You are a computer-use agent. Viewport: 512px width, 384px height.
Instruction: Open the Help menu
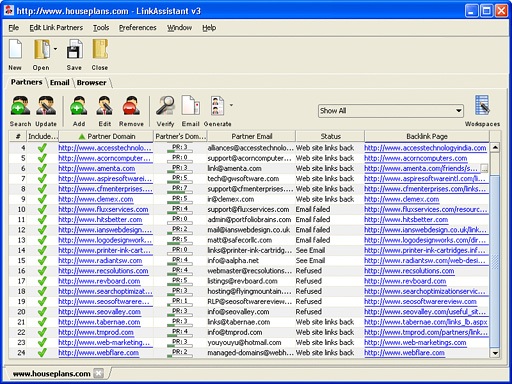coord(209,28)
